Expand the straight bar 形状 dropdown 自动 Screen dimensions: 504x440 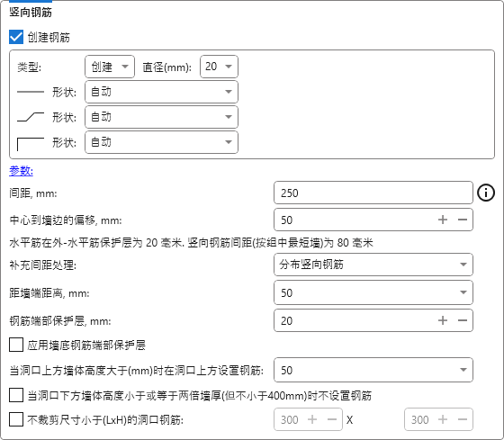(161, 92)
